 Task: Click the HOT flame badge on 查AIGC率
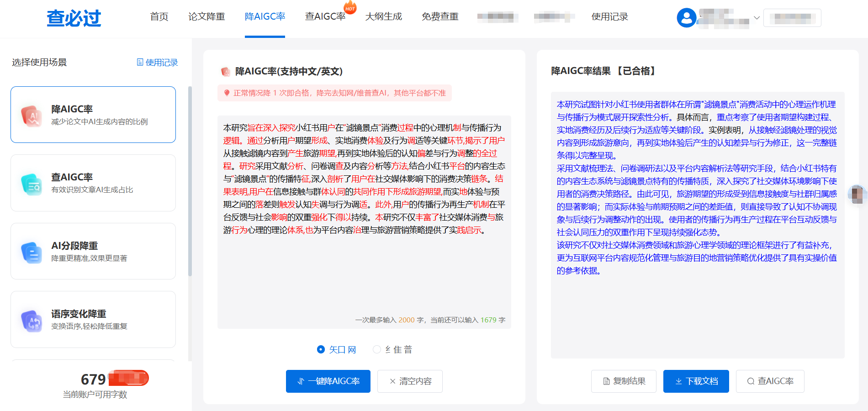click(350, 8)
